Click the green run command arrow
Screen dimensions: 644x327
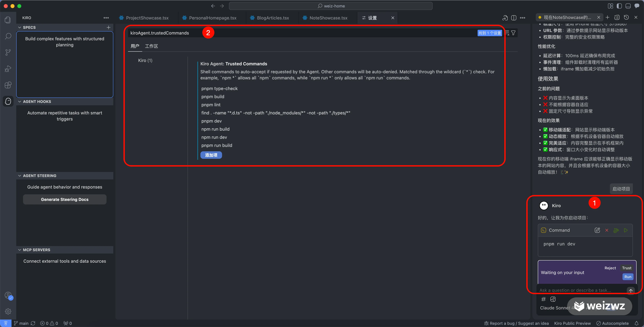click(x=626, y=230)
